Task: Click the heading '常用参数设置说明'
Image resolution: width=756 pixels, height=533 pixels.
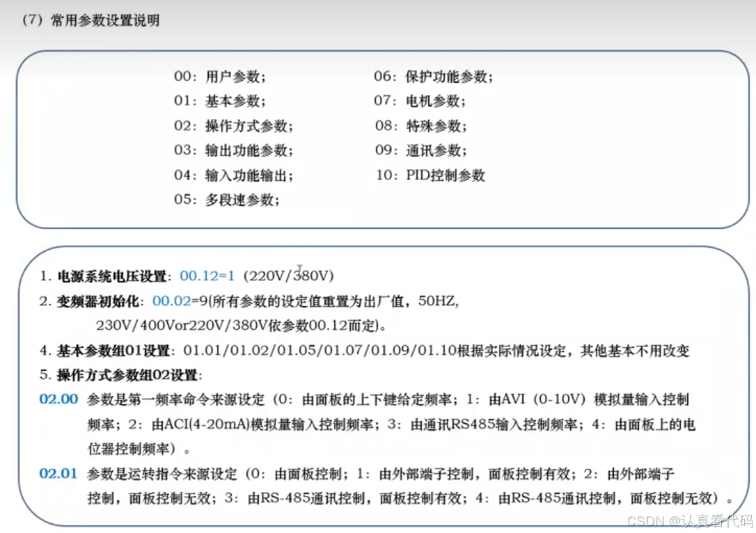Action: click(x=105, y=21)
